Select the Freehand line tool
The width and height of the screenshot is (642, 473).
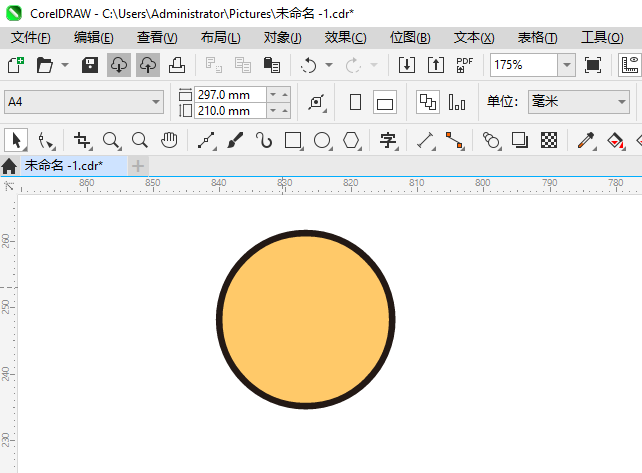(207, 140)
